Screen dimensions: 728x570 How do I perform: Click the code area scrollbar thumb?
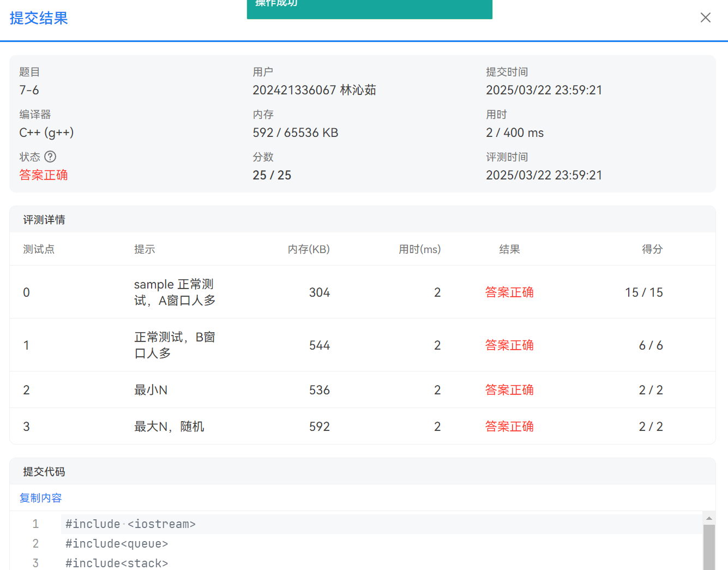point(709,547)
